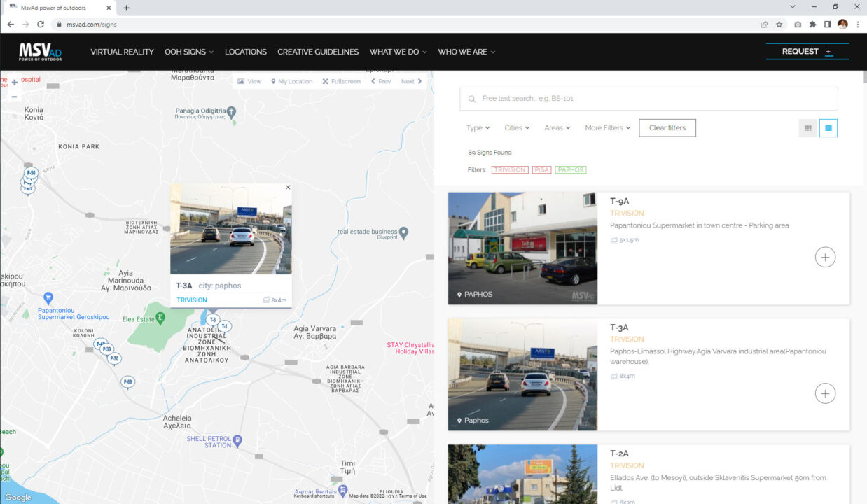Click the P-39 map marker
This screenshot has width=867, height=504.
click(106, 349)
